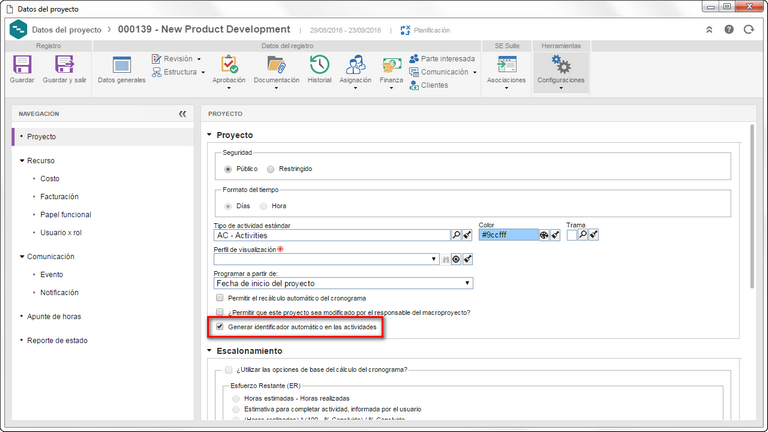Open the color palette picker icon
768x432 pixels.
pos(544,235)
